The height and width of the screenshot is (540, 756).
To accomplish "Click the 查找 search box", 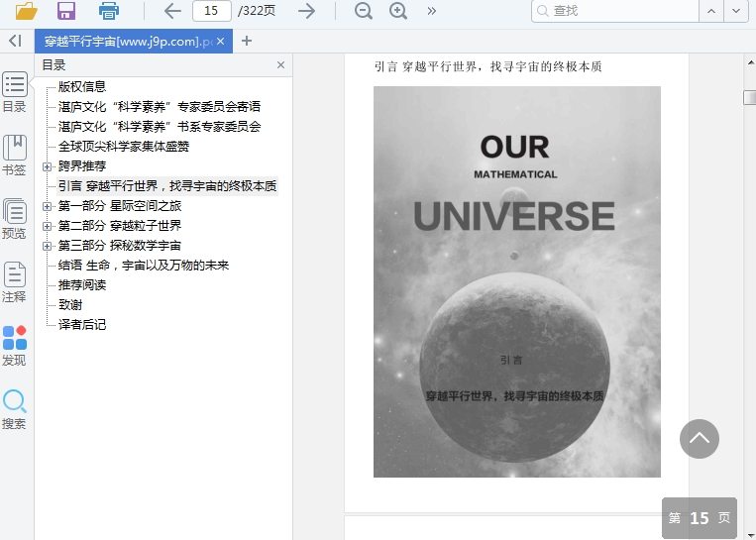I will (x=615, y=11).
